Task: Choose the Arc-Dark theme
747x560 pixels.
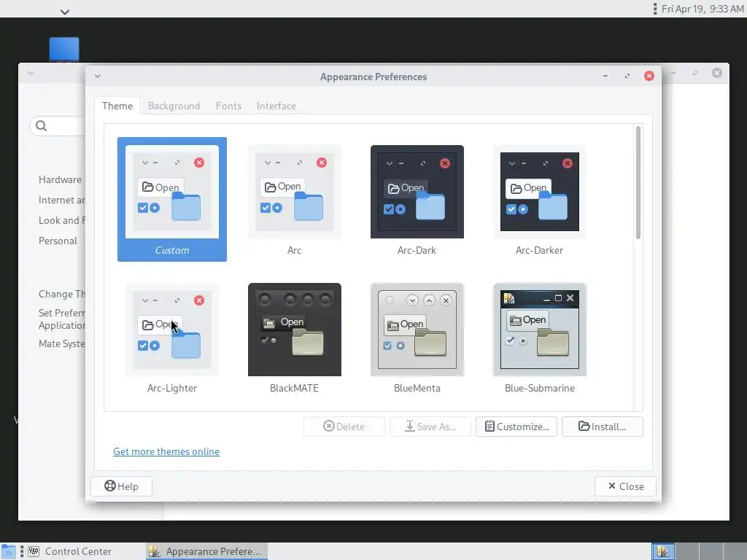Action: (x=417, y=199)
